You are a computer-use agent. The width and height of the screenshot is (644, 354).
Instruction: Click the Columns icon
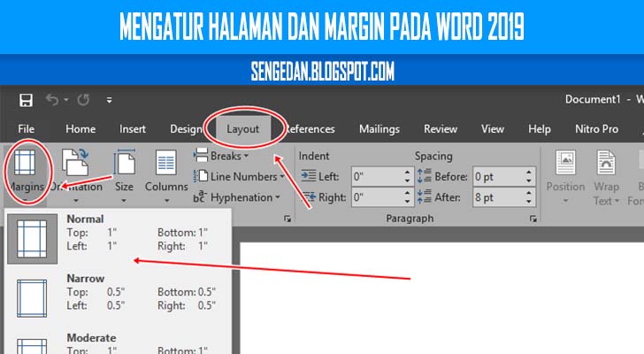tap(166, 163)
